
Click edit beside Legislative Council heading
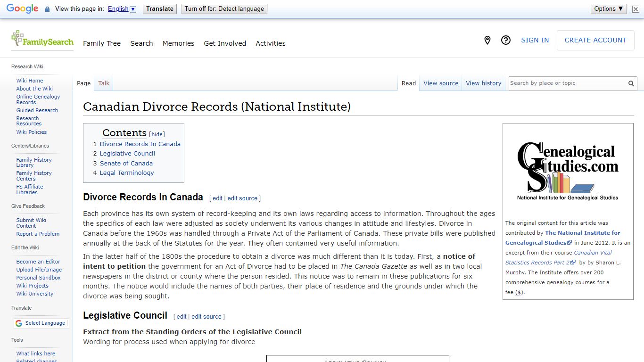[x=182, y=317]
